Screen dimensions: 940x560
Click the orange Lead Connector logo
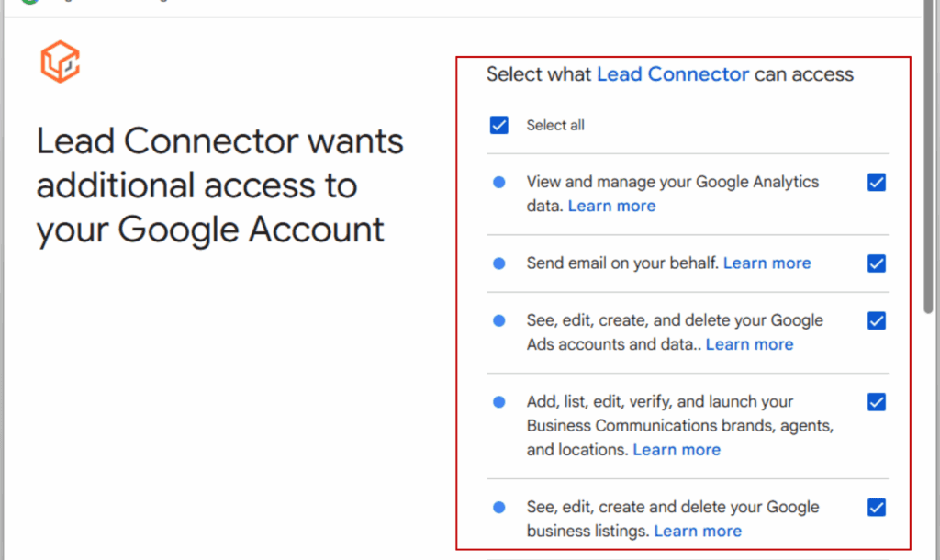[x=60, y=62]
